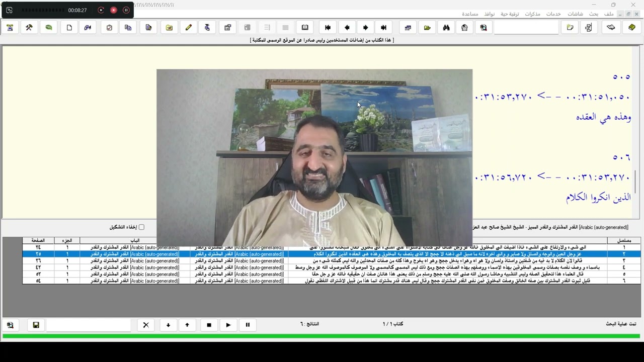Click the highlighted row with page ٣٥
The height and width of the screenshot is (362, 644).
point(331,254)
